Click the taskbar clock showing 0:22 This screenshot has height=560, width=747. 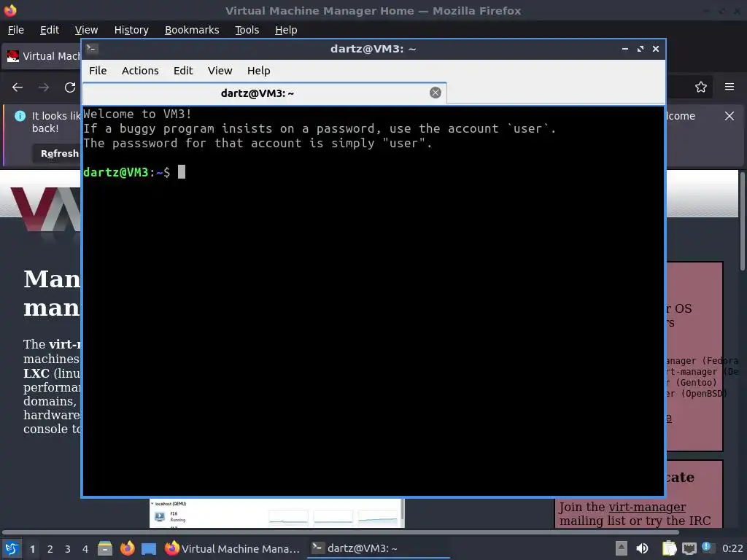coord(732,548)
